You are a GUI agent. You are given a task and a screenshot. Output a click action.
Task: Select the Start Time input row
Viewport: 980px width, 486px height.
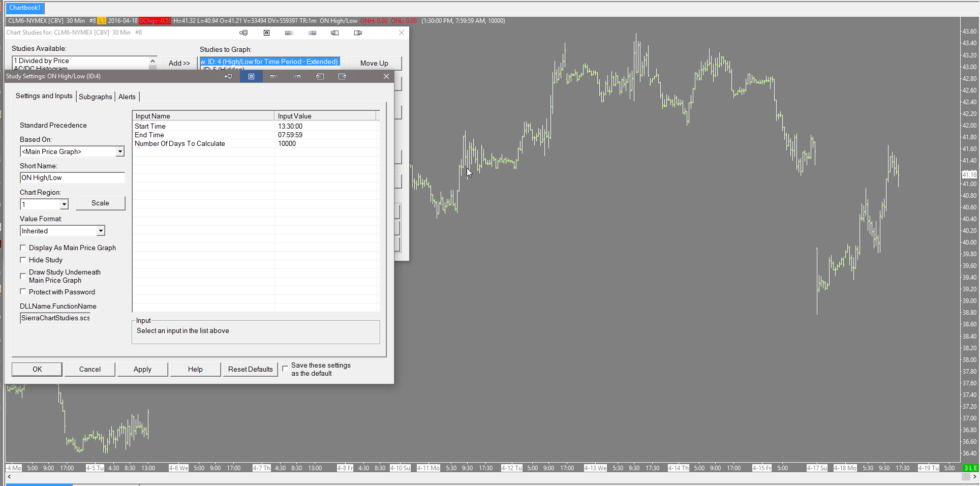tap(256, 126)
